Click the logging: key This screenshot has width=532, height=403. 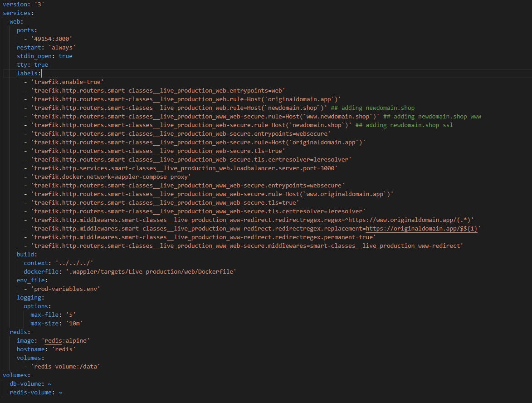30,298
